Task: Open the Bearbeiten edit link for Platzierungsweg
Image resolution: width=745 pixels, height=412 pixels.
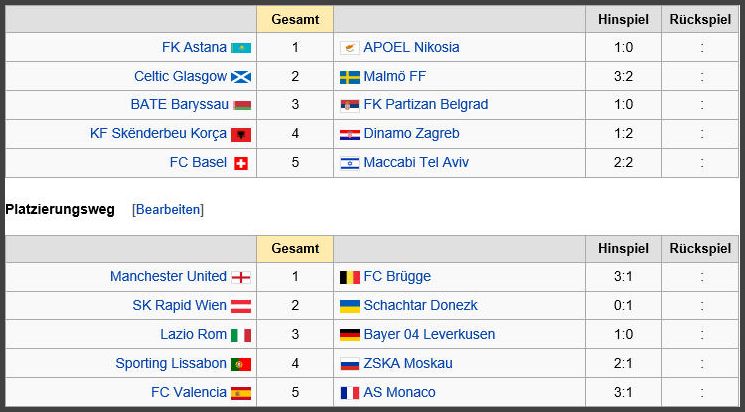Action: (x=168, y=210)
